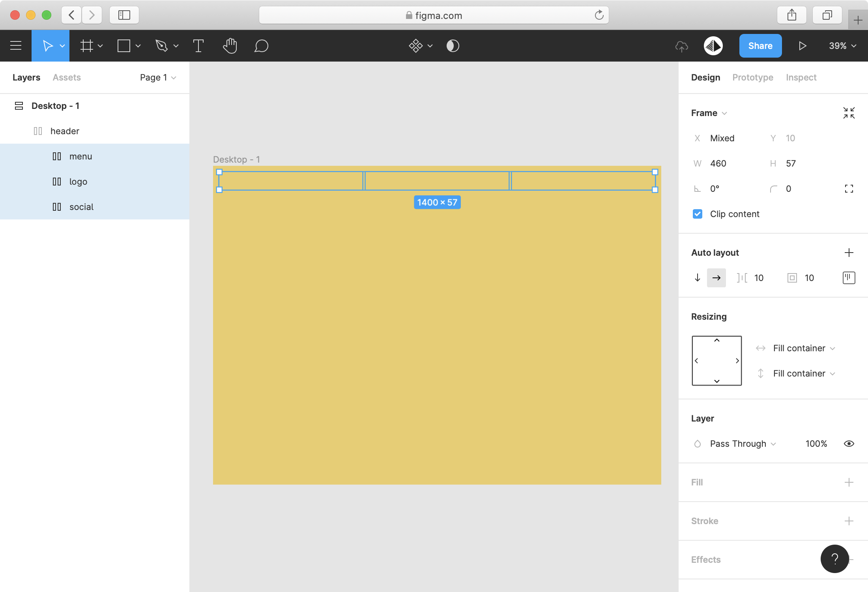Go forward with Safari's forward arrow
This screenshot has width=868, height=592.
92,15
